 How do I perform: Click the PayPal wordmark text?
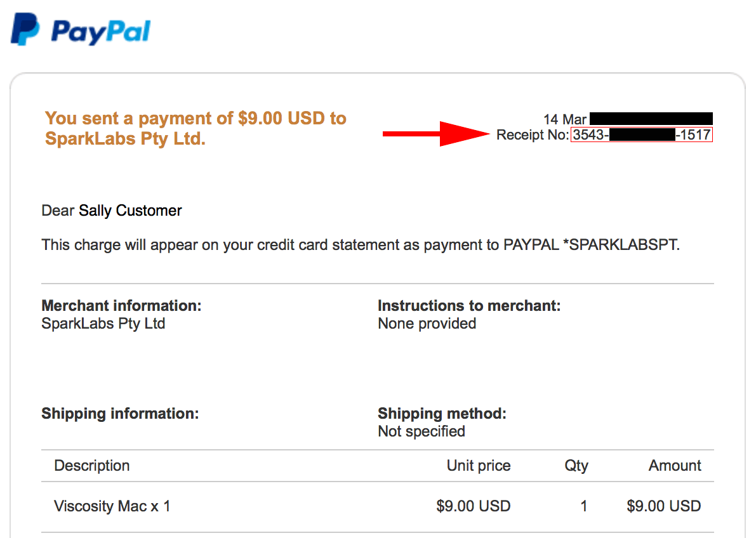coord(100,31)
